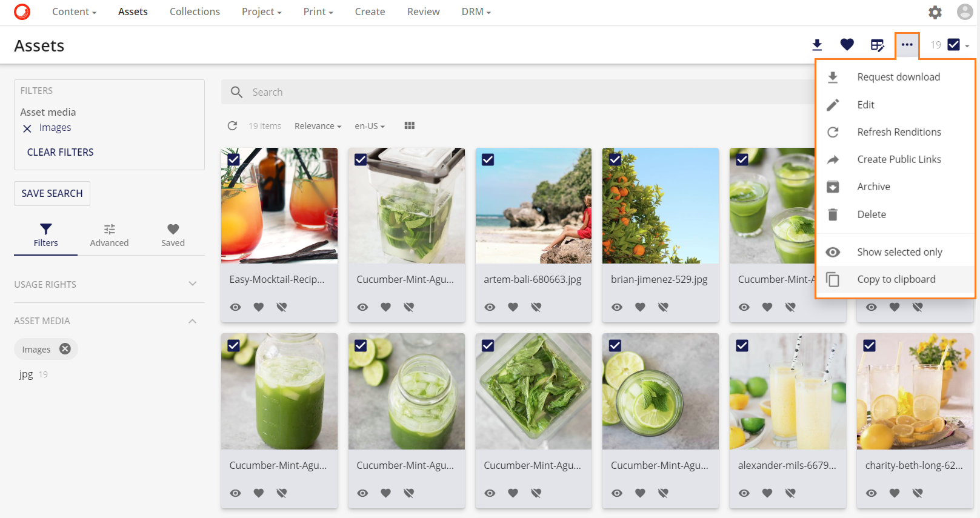
Task: Click the SAVE SEARCH button
Action: click(x=52, y=193)
